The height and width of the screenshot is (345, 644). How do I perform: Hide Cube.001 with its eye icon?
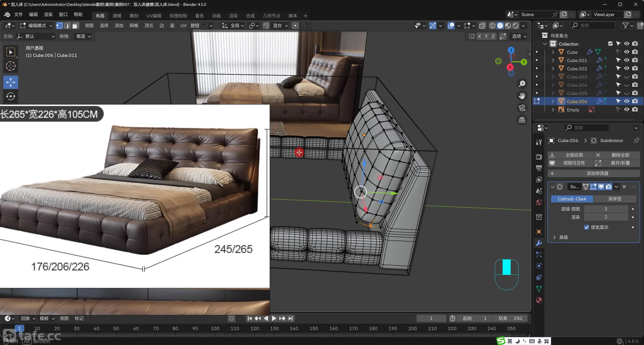[627, 60]
